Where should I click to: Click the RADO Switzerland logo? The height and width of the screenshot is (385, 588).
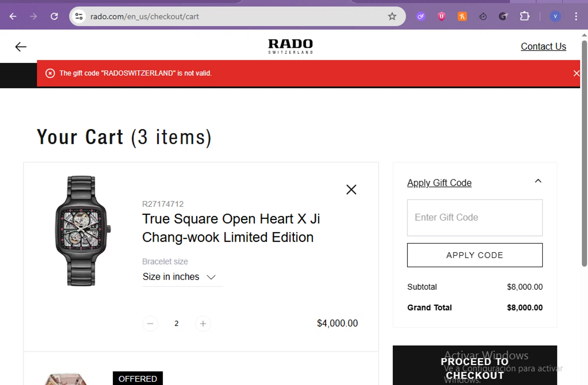coord(290,46)
